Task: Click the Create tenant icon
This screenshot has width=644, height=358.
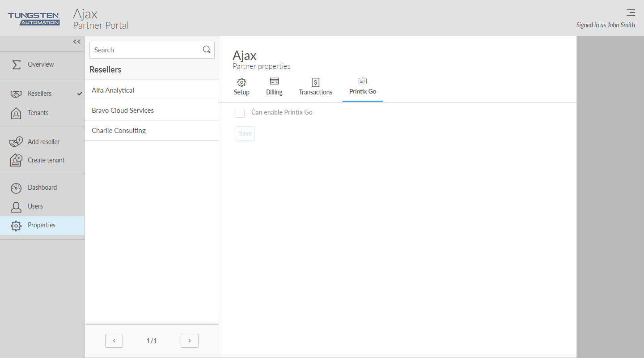Action: pos(16,160)
